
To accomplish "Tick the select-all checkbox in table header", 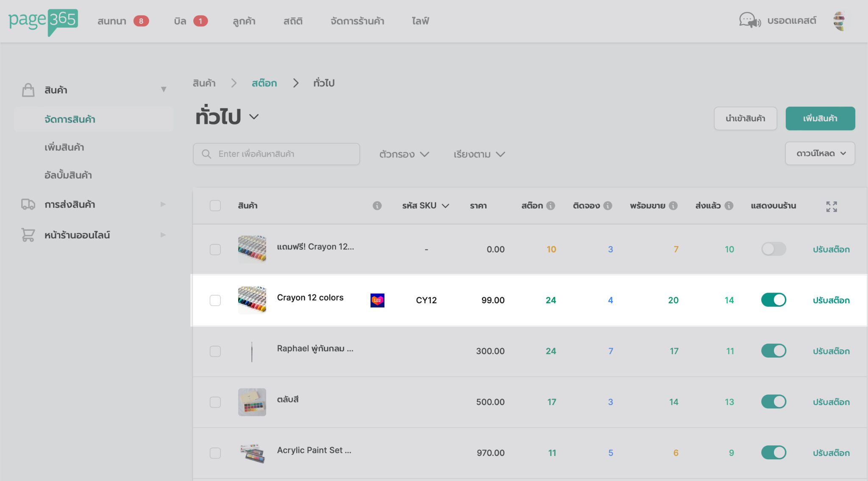I will tap(215, 206).
